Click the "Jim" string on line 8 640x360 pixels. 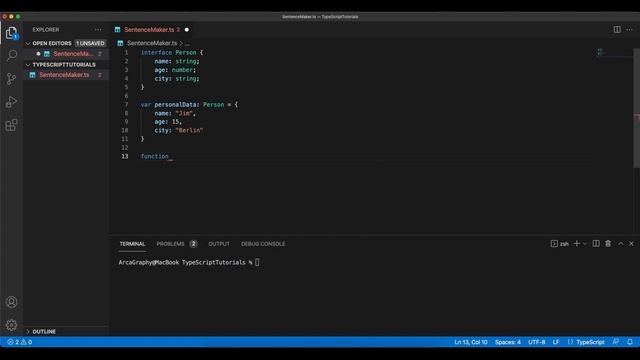(x=184, y=113)
